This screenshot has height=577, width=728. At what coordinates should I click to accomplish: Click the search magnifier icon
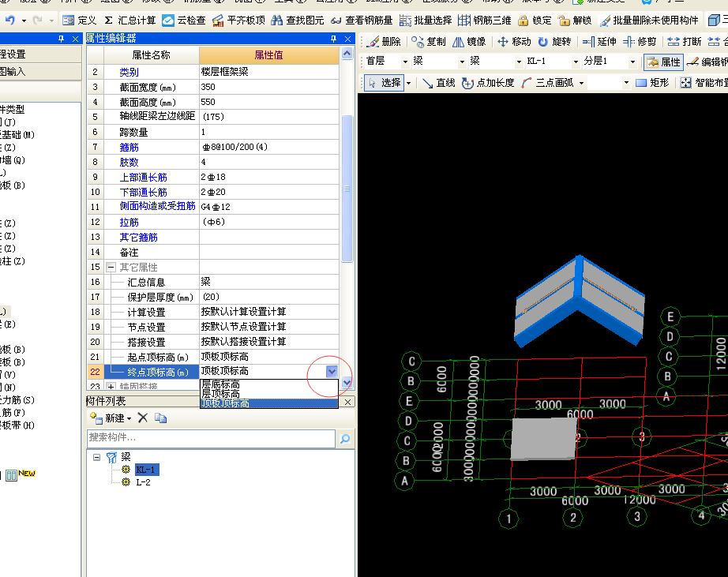[x=345, y=439]
